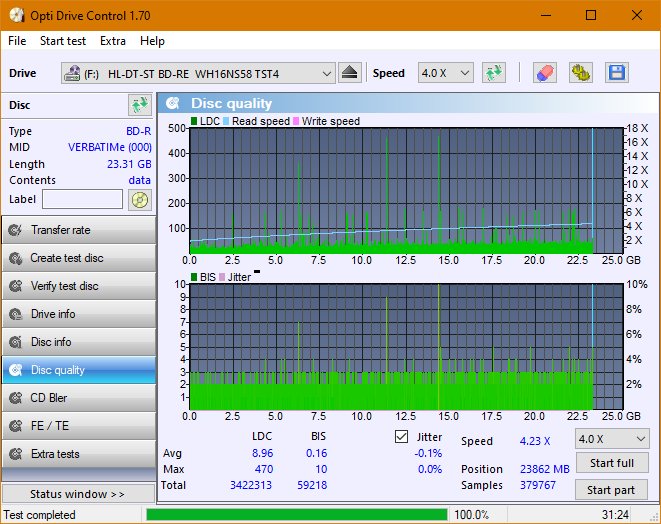Toggle the Jitter checkbox

click(x=401, y=436)
